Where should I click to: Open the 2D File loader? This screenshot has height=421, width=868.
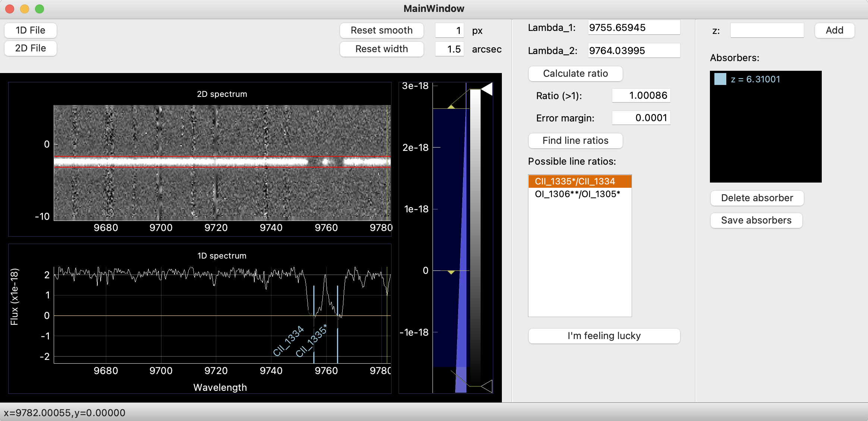(31, 48)
